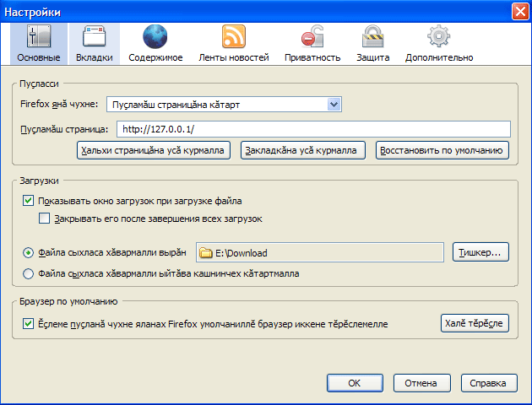Open the Ленты новостей RSS icon
The height and width of the screenshot is (405, 532).
(233, 38)
